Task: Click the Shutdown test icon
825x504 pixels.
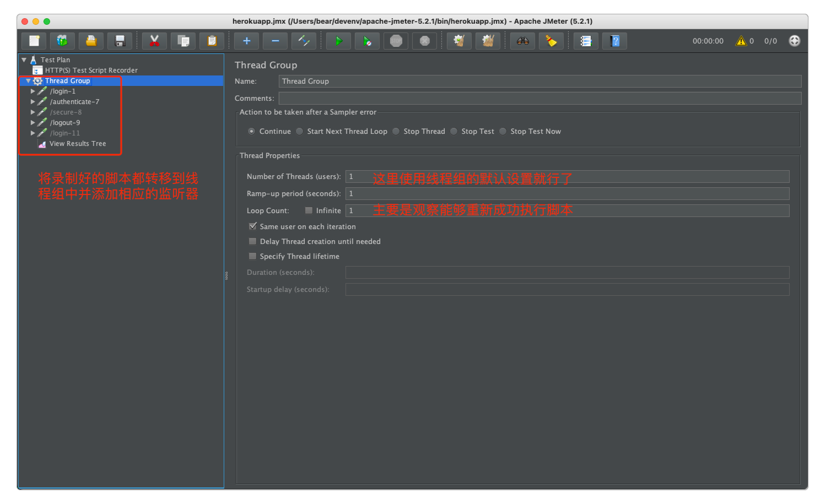Action: point(424,41)
